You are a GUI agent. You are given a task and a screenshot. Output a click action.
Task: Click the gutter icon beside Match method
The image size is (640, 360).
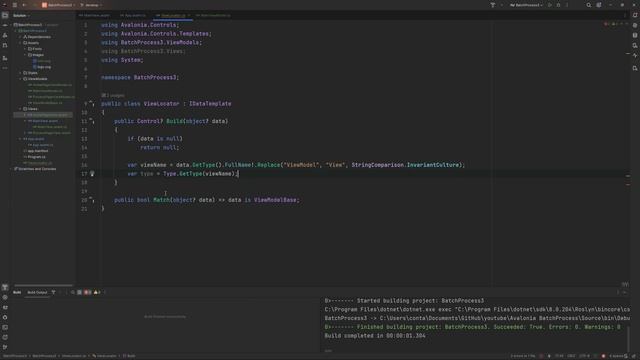coord(92,200)
